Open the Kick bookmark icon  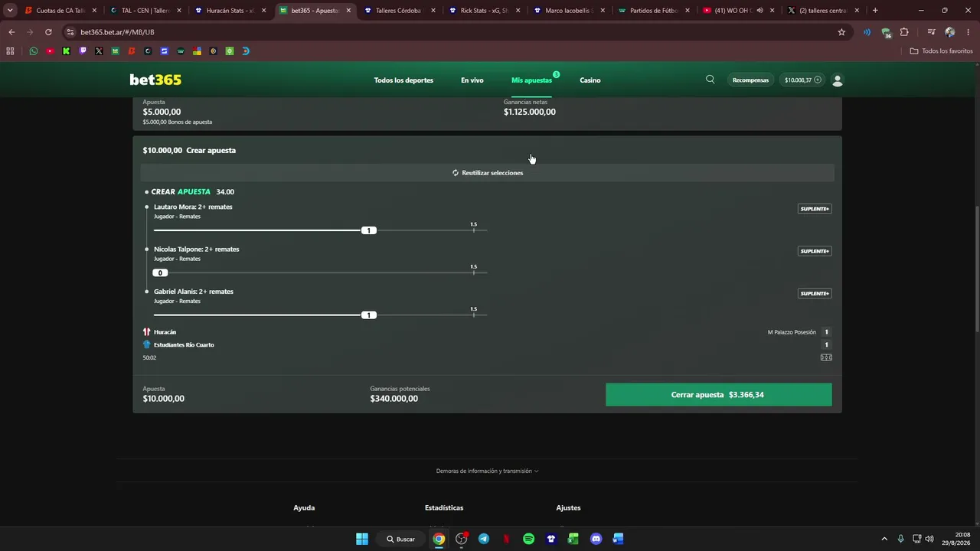coord(67,51)
